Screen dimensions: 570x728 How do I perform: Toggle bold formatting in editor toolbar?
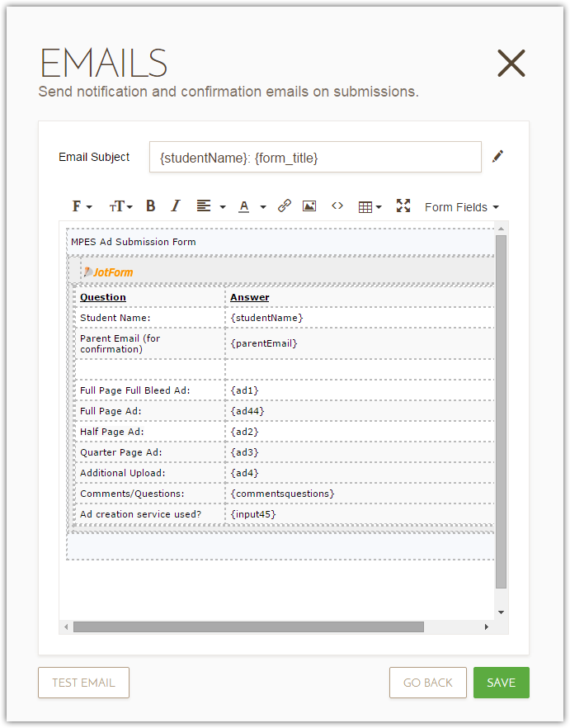150,206
